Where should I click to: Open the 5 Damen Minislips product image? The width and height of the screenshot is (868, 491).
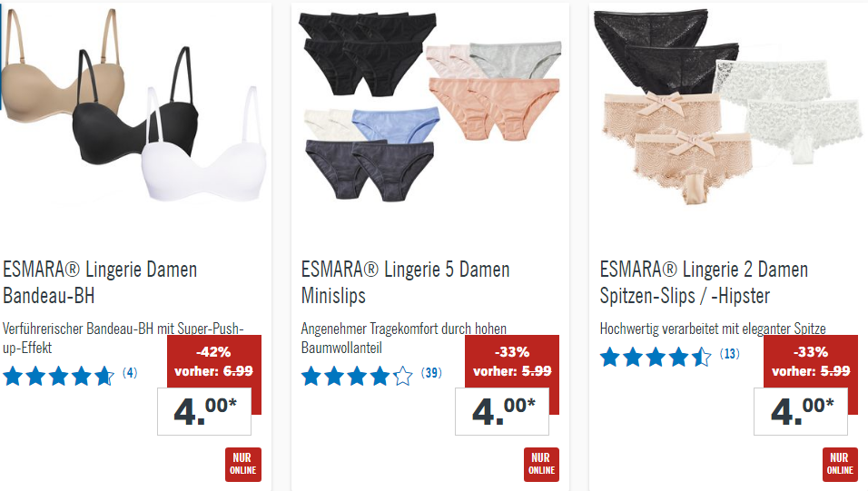[431, 107]
